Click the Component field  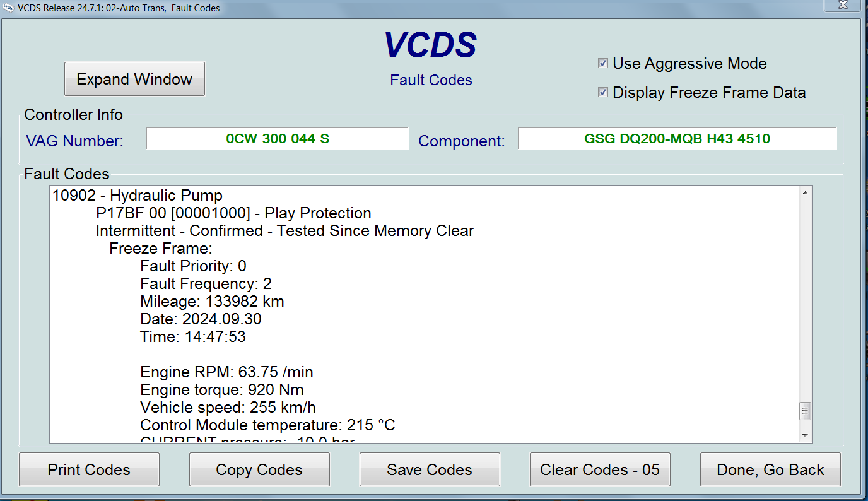[x=677, y=139]
